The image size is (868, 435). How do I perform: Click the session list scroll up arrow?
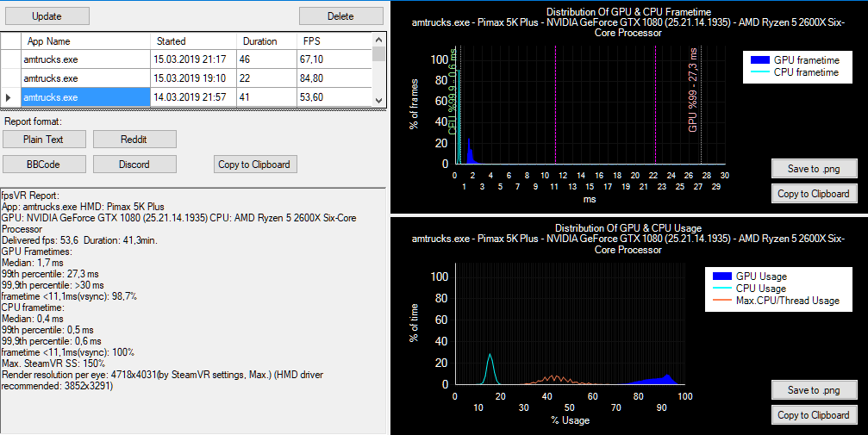click(378, 40)
